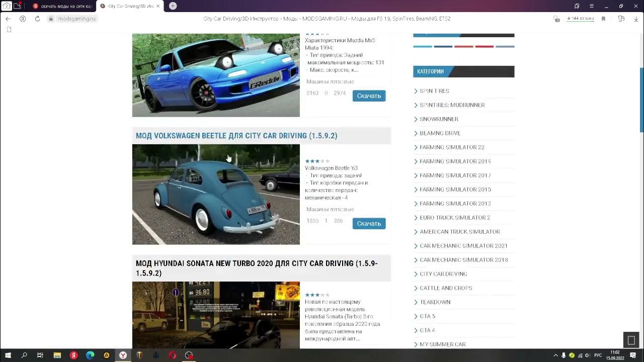Click the square floating button at bottom right
This screenshot has width=644, height=362.
[631, 340]
